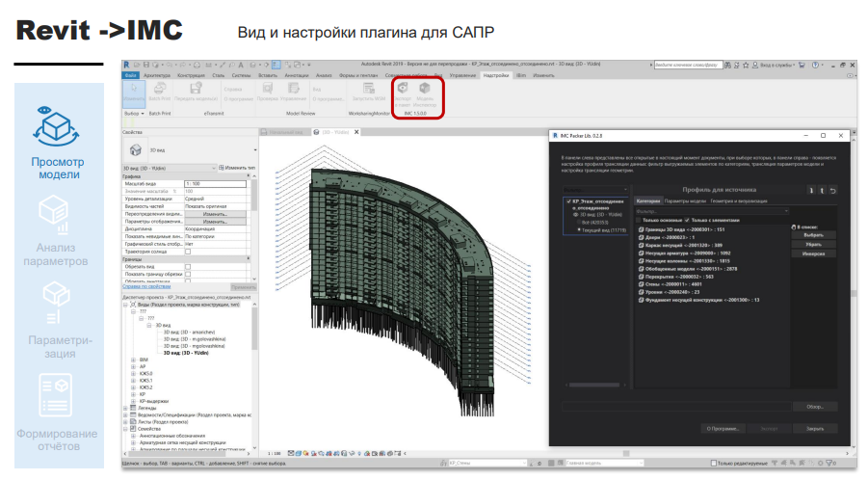Screen dimensions: 868x480
Task: Toggle the Только основные checkbox
Action: coord(639,220)
